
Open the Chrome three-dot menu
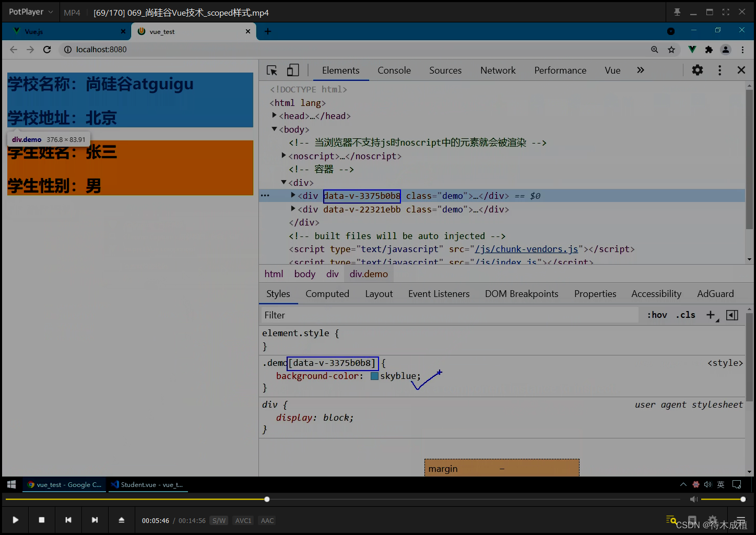(x=742, y=50)
